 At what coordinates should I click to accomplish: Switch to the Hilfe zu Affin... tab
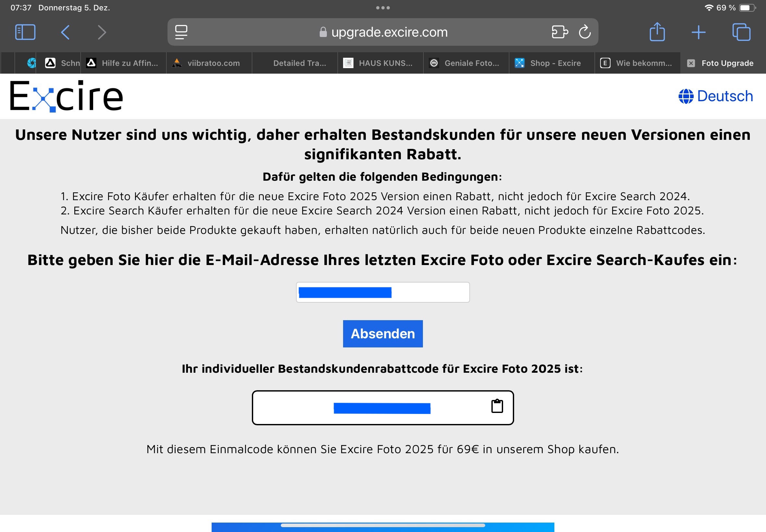(x=124, y=63)
